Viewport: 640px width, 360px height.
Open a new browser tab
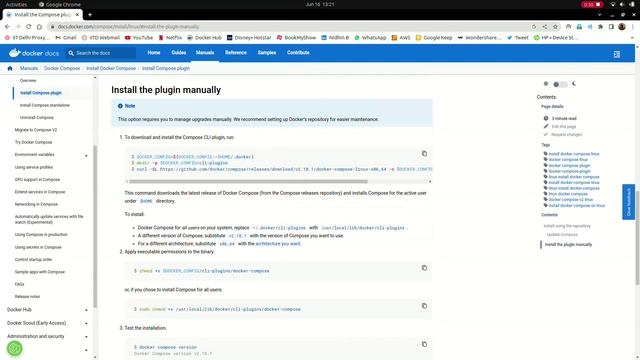90,15
